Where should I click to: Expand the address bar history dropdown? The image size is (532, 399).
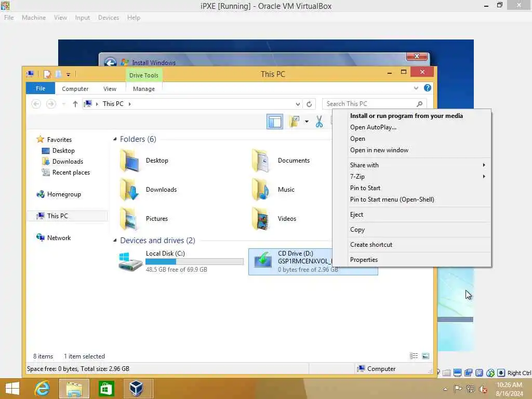coord(298,104)
